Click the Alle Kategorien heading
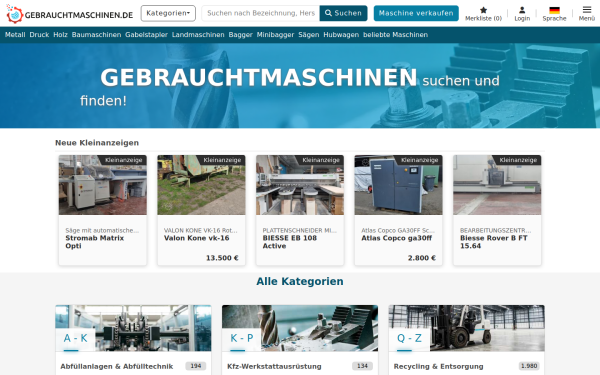This screenshot has width=600, height=375. coord(300,281)
